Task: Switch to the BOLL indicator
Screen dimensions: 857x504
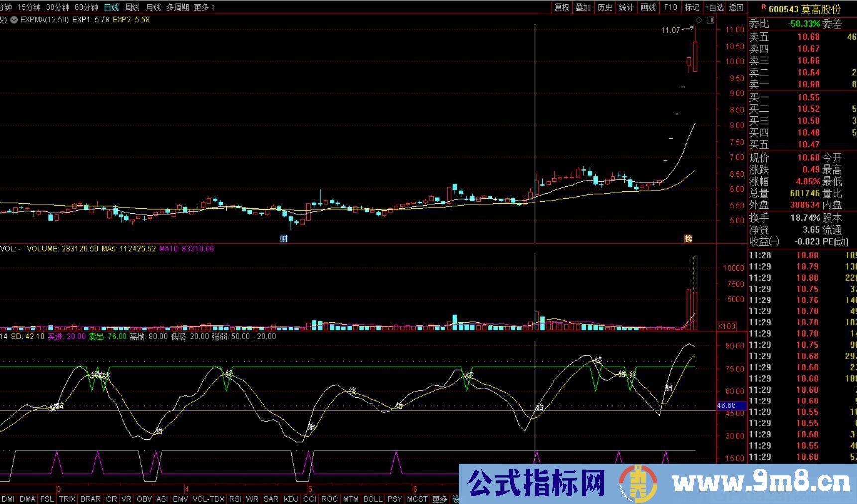Action: pyautogui.click(x=372, y=499)
